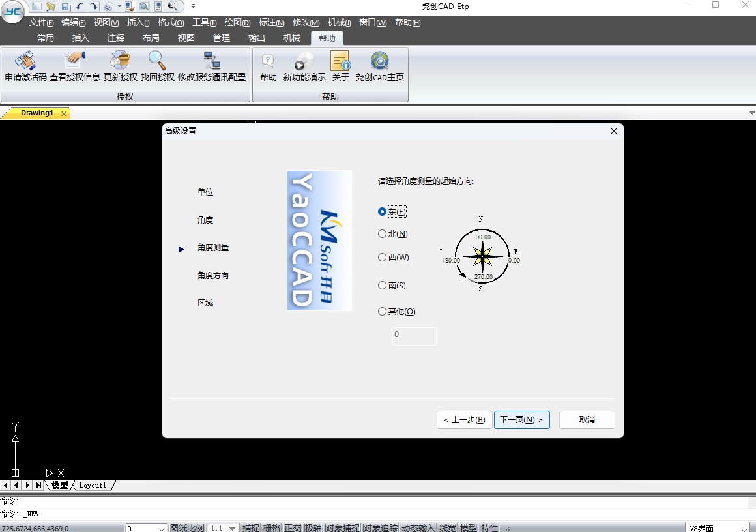Image resolution: width=756 pixels, height=532 pixels.
Task: Open the 窗口(W) menu
Action: click(x=373, y=23)
